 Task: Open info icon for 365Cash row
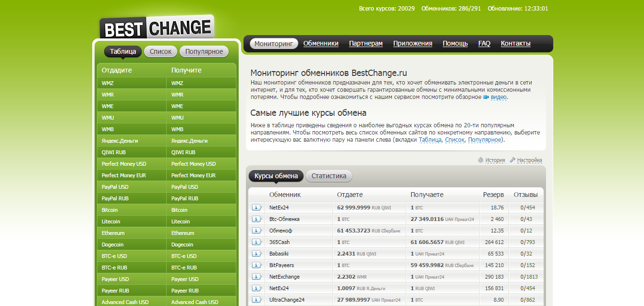(257, 242)
